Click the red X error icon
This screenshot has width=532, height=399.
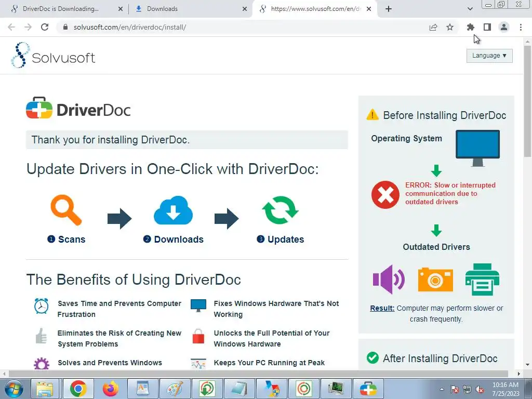[385, 195]
